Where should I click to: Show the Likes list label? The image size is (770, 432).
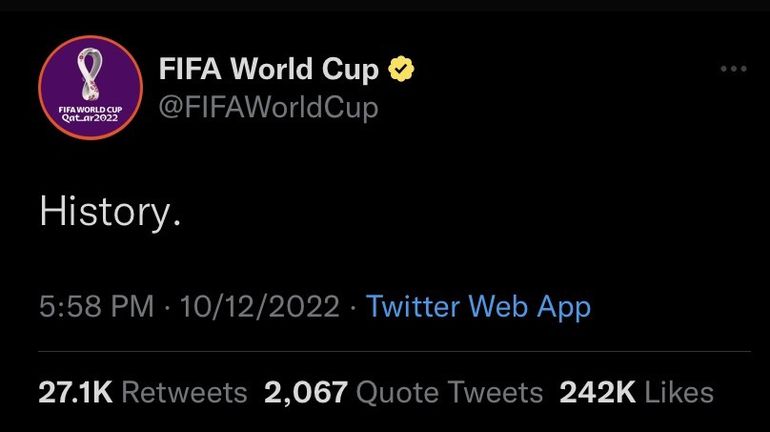[x=679, y=392]
